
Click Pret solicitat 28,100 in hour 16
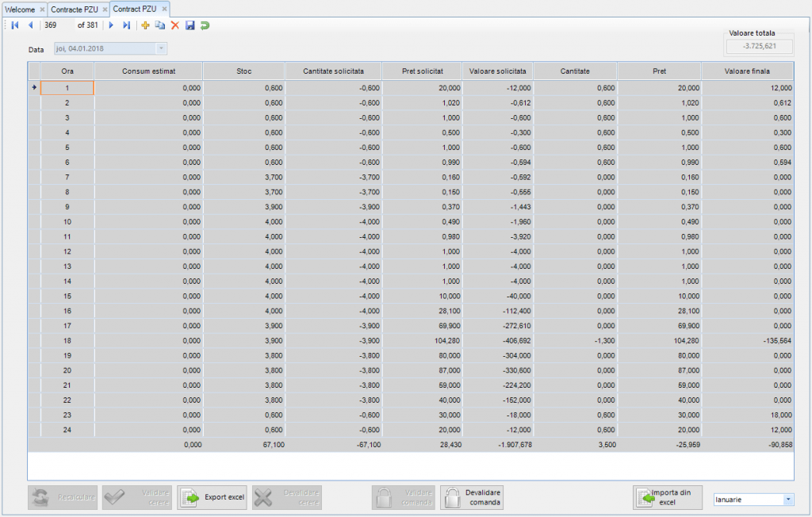tap(423, 311)
